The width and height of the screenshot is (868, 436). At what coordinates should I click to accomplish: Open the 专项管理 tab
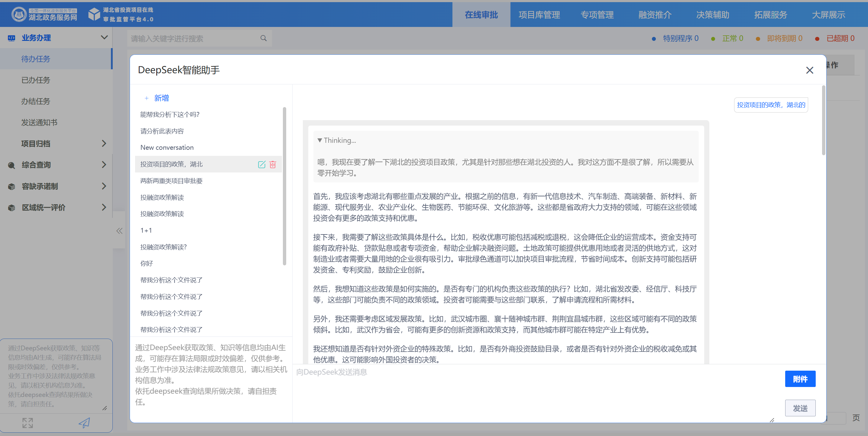597,15
